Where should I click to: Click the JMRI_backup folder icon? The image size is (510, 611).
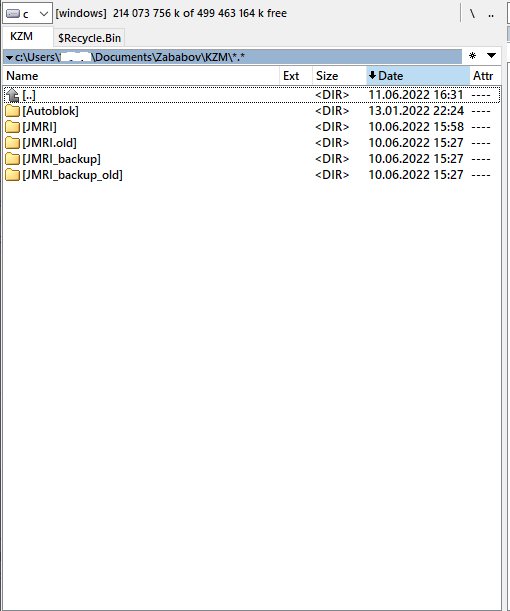coord(12,159)
